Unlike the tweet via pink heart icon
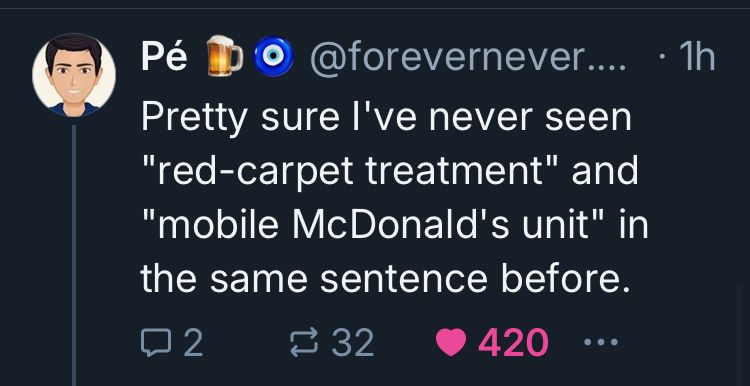 click(451, 342)
